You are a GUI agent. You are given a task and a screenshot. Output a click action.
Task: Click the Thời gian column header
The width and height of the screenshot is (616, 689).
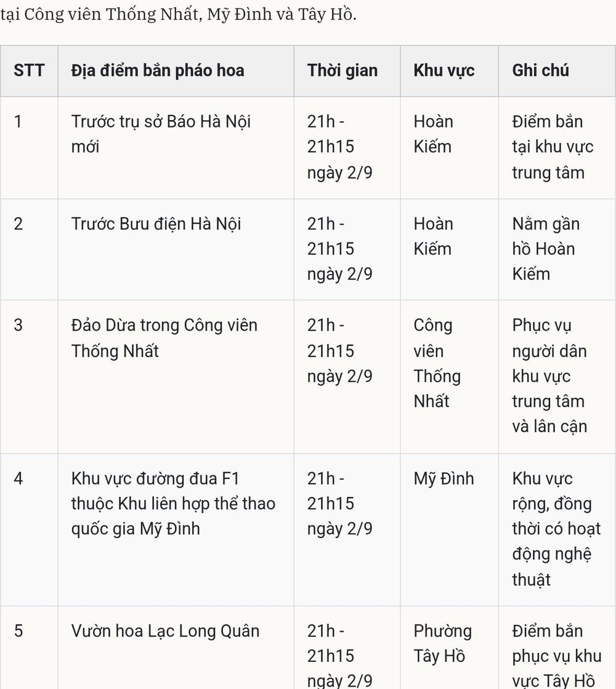[347, 71]
